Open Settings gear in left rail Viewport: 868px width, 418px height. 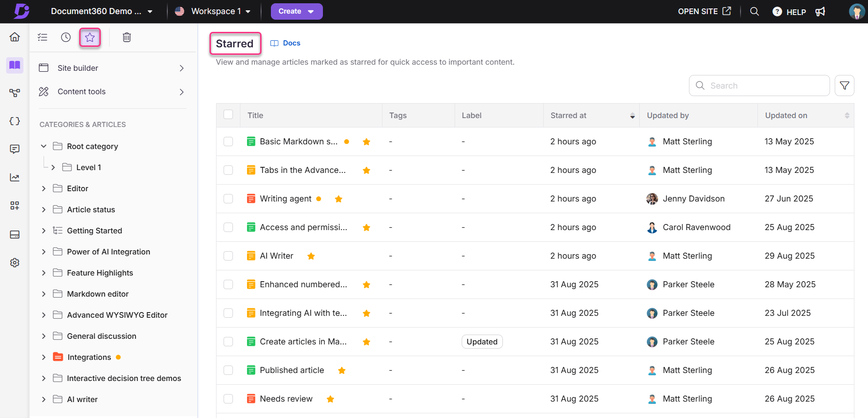click(x=15, y=262)
